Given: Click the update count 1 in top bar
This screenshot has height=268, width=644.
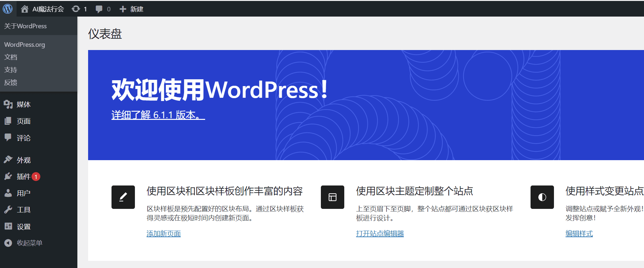Looking at the screenshot, I should 85,9.
